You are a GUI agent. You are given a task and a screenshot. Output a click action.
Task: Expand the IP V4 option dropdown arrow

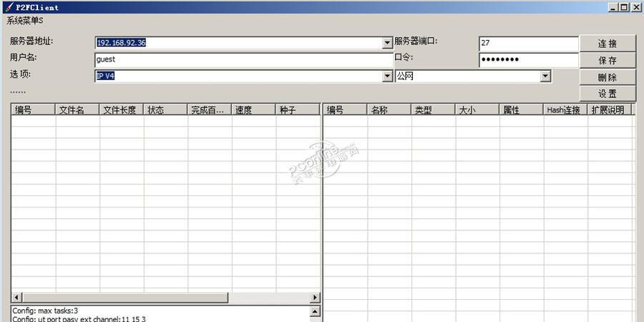(387, 76)
